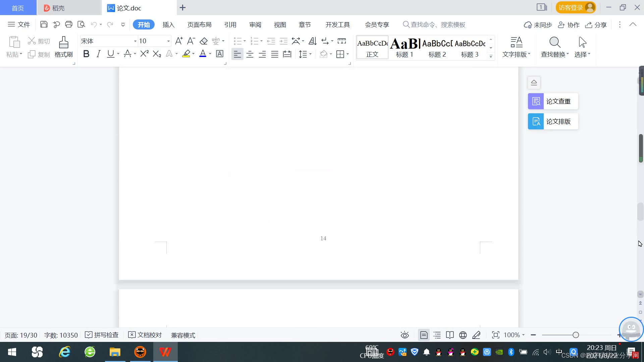This screenshot has height=362, width=644.
Task: Switch to the 页面布局 ribbon tab
Action: click(x=199, y=24)
